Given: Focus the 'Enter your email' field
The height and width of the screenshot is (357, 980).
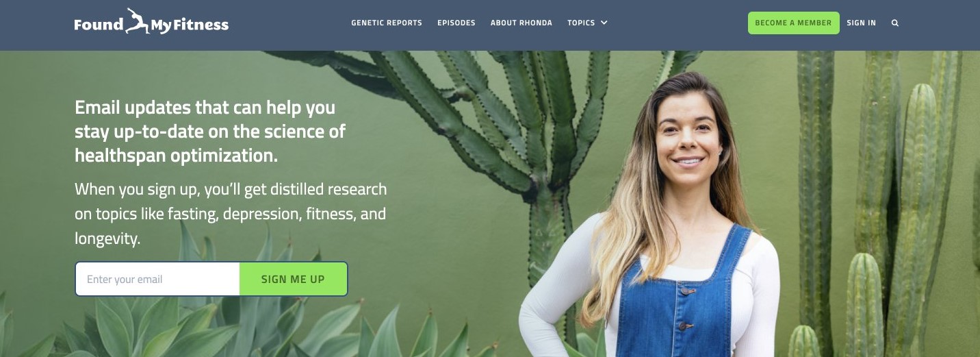Looking at the screenshot, I should click(x=157, y=279).
